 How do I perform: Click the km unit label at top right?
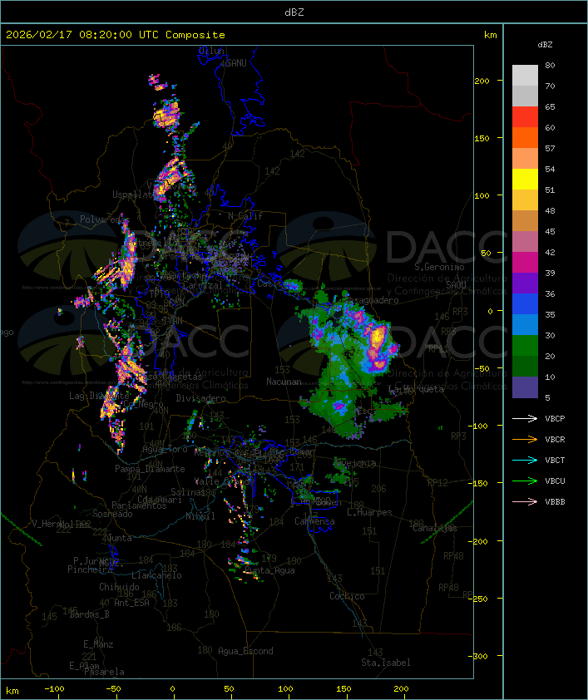[490, 35]
